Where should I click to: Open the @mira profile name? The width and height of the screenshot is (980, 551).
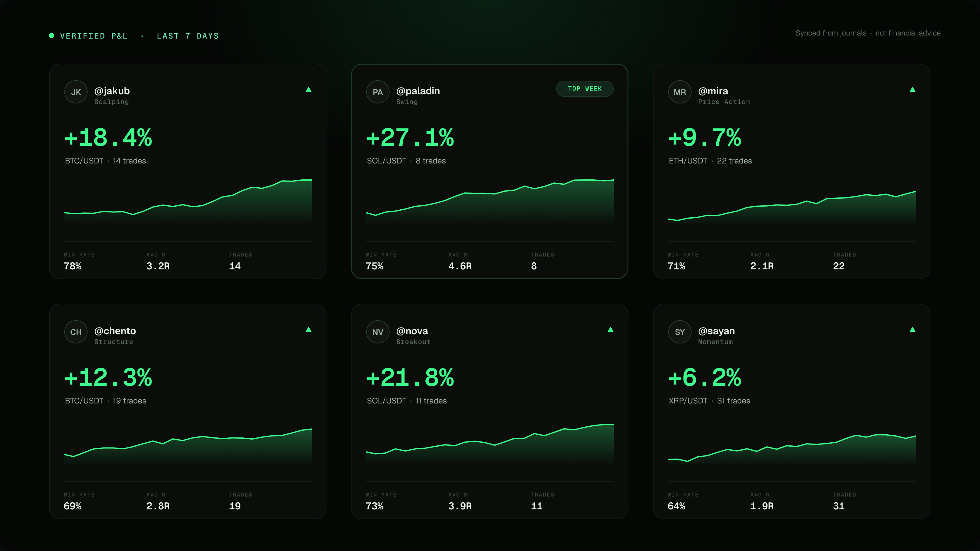713,91
